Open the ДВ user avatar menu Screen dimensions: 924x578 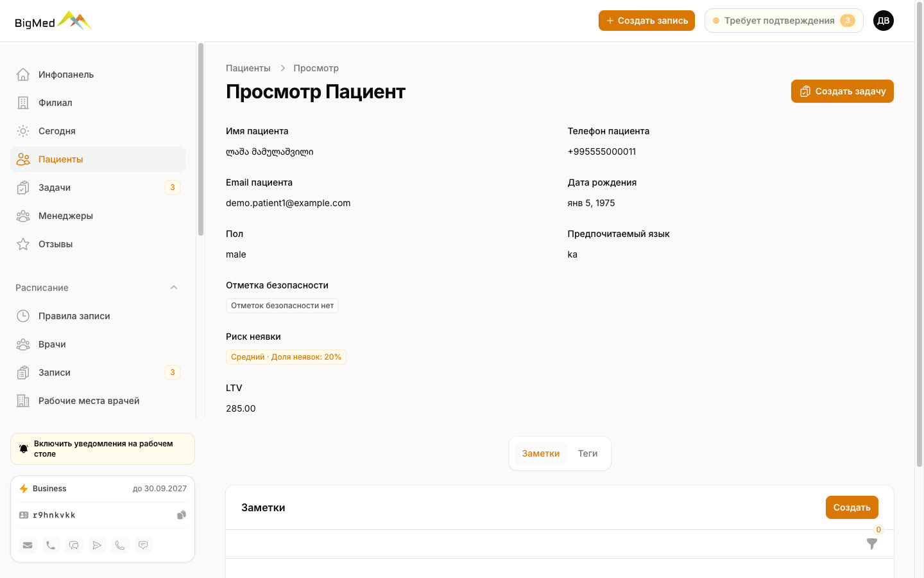pyautogui.click(x=884, y=21)
